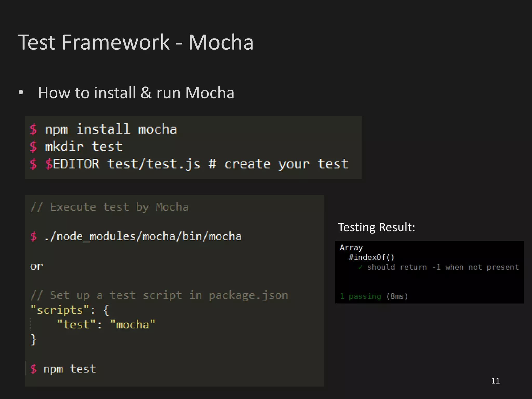Click '#indexOf()' in the terminal output
532x399 pixels.
click(x=371, y=257)
